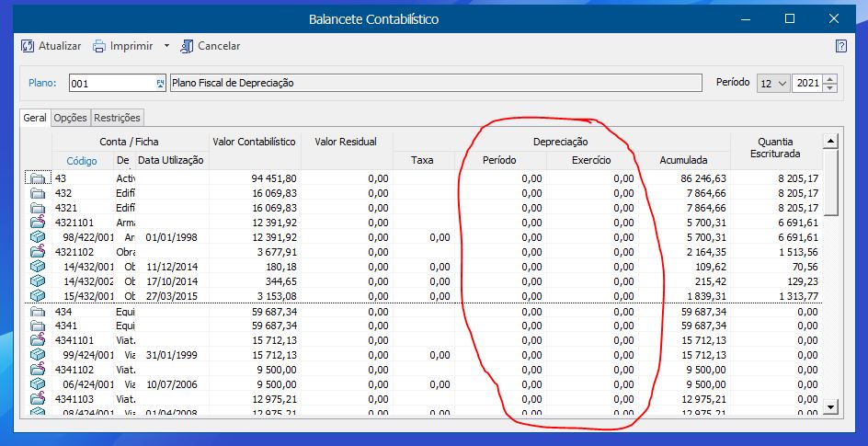Select folder icon for account 43
The height and width of the screenshot is (446, 868).
[x=38, y=178]
